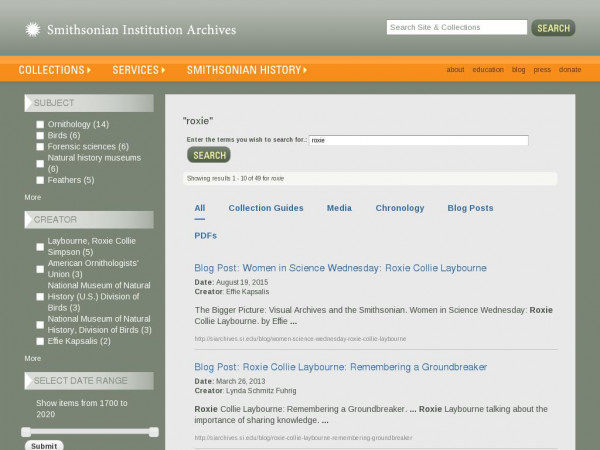Click the left date range slider handle
The height and width of the screenshot is (450, 600).
pyautogui.click(x=26, y=432)
